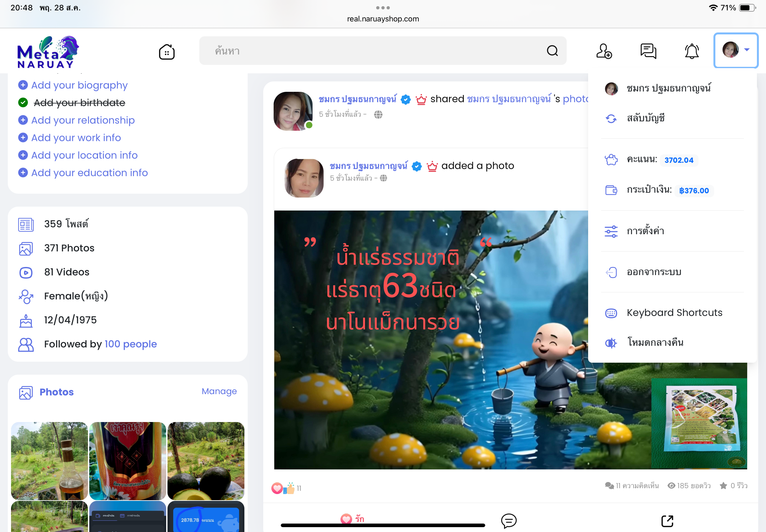The width and height of the screenshot is (766, 532).
Task: Click author name on added a photo post
Action: [368, 166]
